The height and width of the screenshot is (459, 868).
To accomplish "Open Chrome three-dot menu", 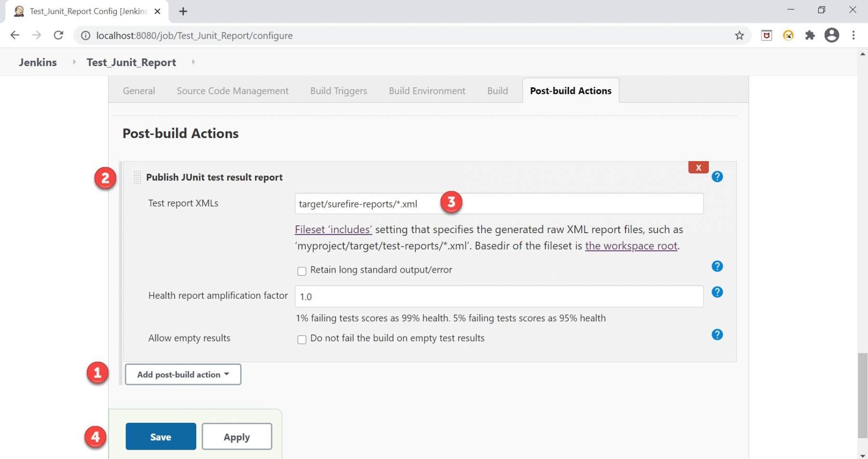I will coord(854,35).
